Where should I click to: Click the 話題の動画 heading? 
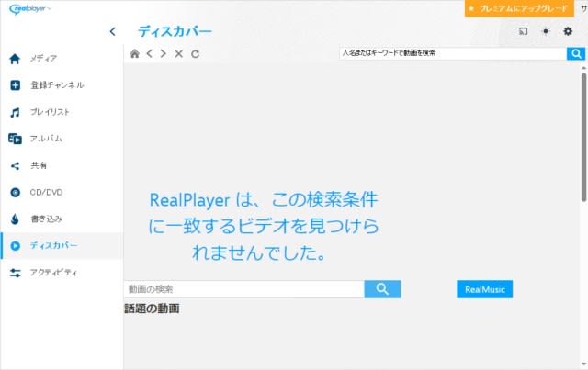152,308
